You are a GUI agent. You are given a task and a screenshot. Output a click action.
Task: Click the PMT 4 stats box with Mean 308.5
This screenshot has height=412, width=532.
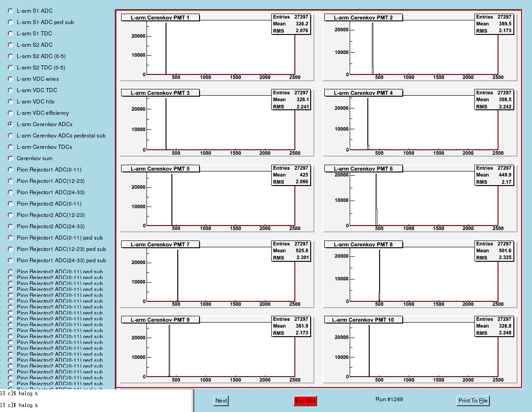tap(494, 99)
